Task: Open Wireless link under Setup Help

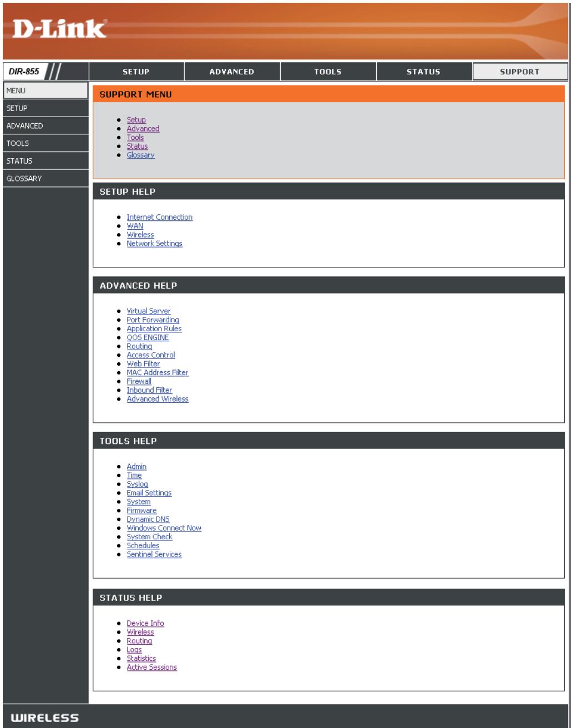Action: tap(140, 235)
